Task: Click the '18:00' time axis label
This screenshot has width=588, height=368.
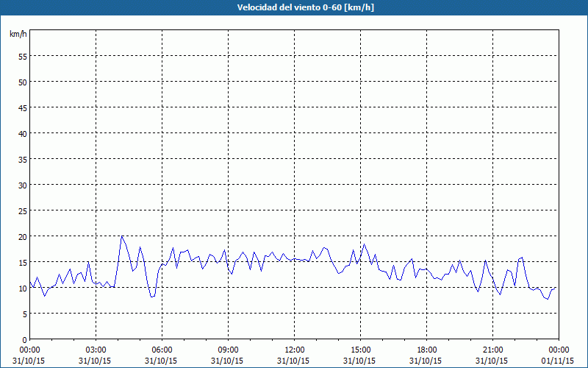Action: coord(427,350)
